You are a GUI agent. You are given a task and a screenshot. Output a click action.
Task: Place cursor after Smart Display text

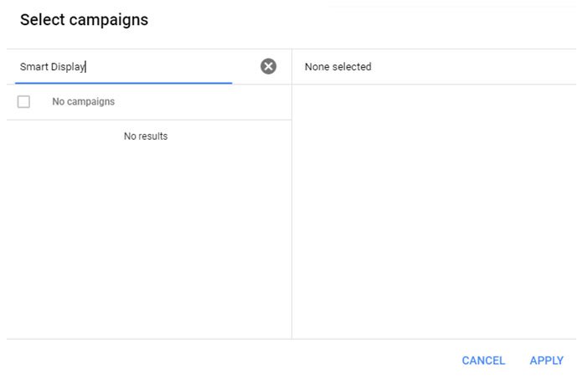86,67
